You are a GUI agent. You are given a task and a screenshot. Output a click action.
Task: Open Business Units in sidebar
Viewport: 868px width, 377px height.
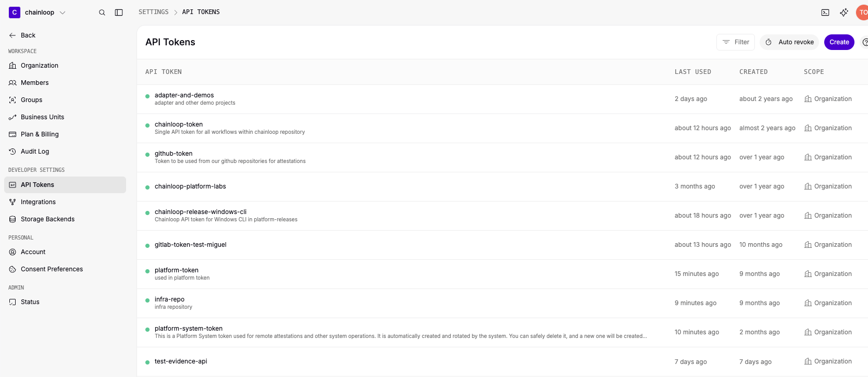pos(65,117)
